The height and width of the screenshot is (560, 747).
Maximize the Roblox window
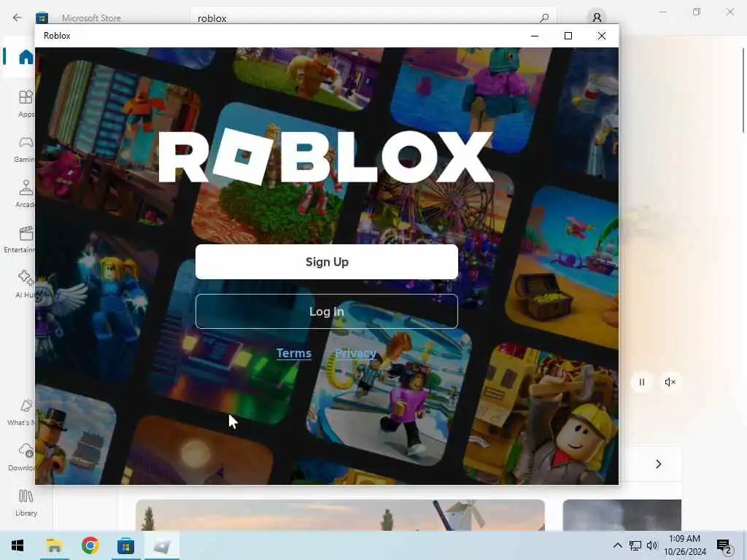[x=568, y=36]
